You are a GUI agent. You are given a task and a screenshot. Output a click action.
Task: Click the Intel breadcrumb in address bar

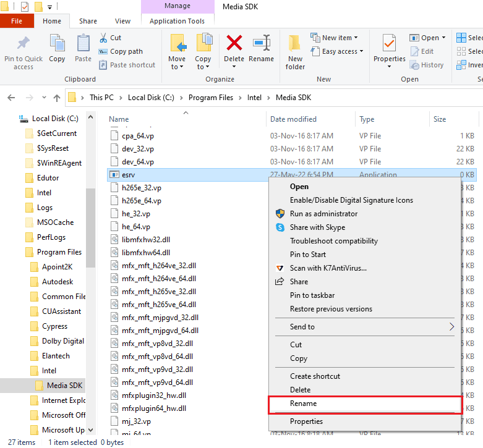point(254,98)
